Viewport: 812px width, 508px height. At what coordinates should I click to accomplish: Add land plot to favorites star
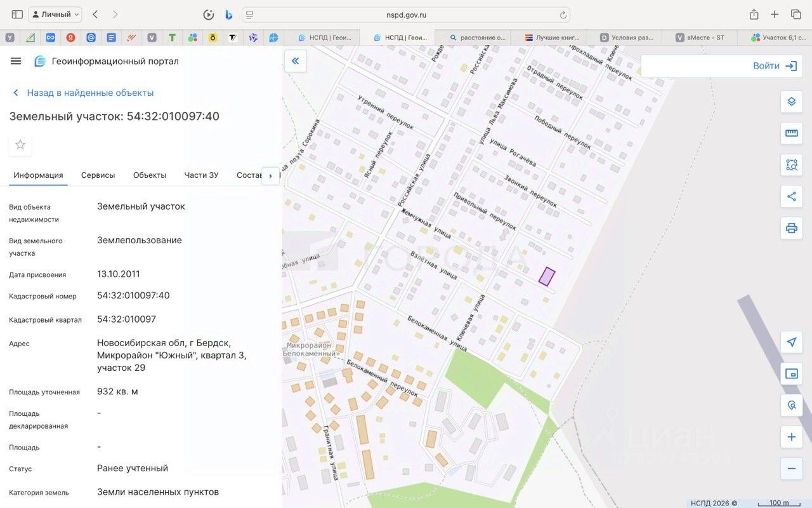tap(20, 145)
